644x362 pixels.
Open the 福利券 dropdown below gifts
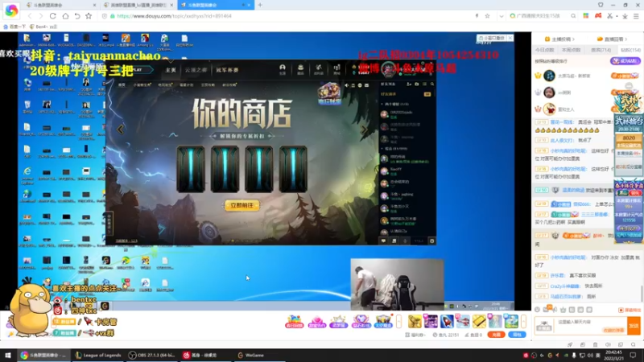pyautogui.click(x=415, y=335)
